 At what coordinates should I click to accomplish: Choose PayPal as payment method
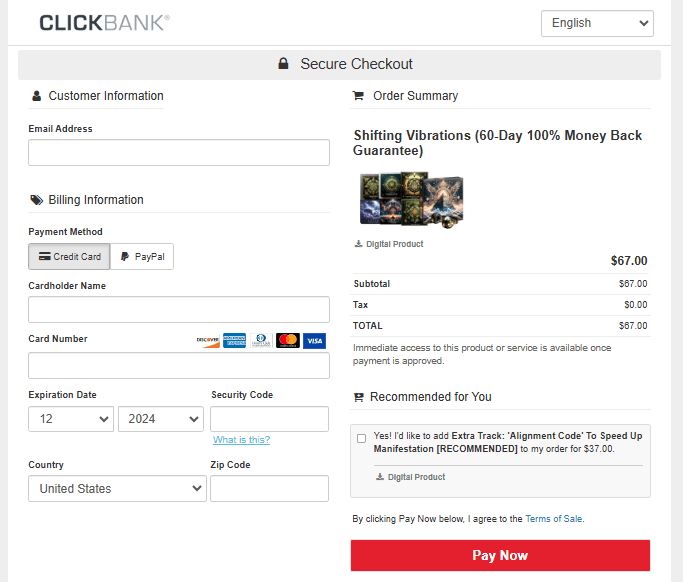[x=142, y=257]
